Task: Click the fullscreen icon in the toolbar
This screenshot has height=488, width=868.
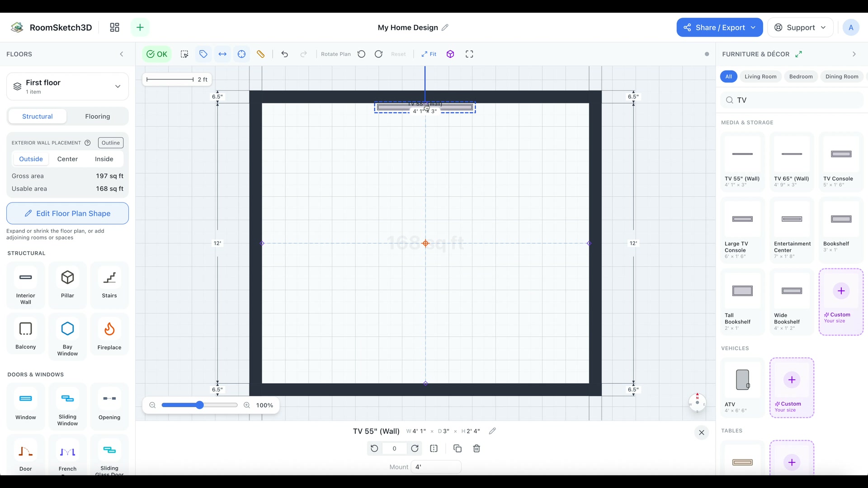Action: (x=469, y=54)
